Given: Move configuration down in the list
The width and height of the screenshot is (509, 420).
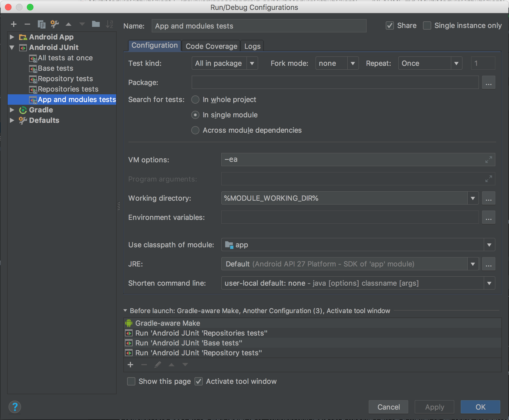Looking at the screenshot, I should tap(82, 24).
